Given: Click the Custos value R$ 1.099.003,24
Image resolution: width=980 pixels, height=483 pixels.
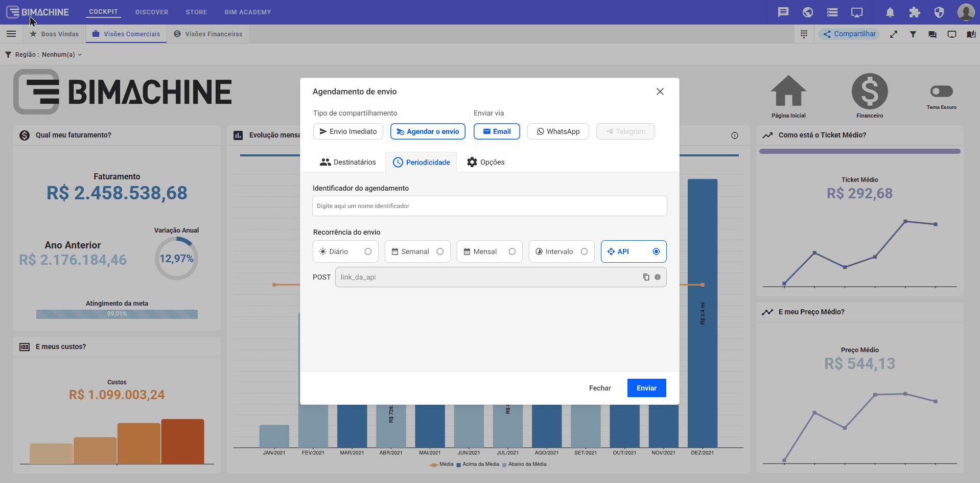Looking at the screenshot, I should (x=117, y=395).
